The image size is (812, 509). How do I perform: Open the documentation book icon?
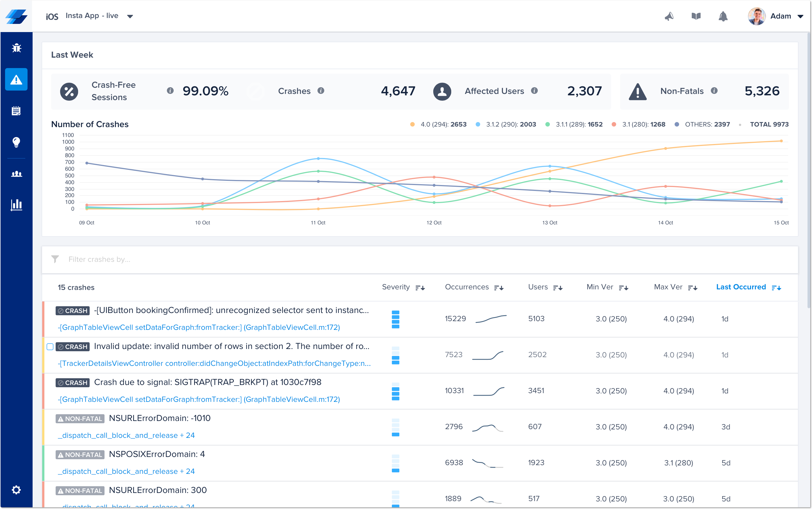(696, 16)
